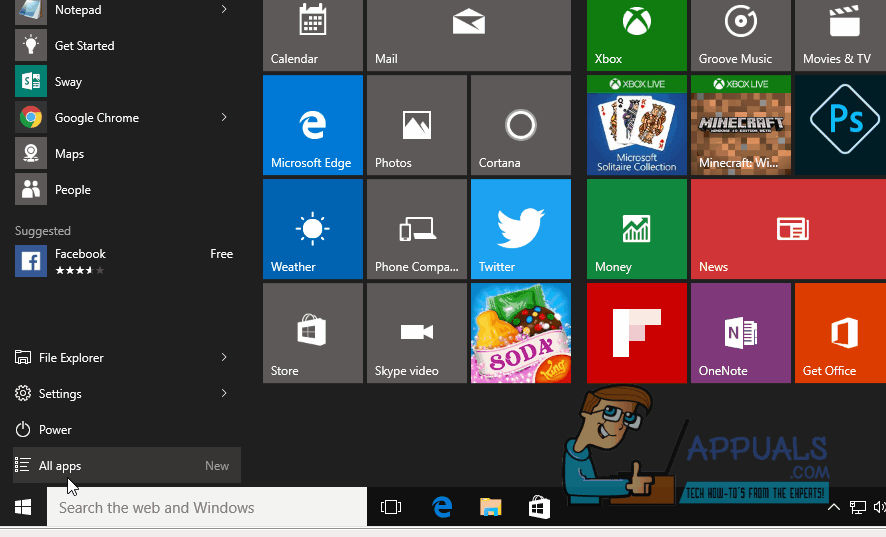The image size is (886, 537).
Task: Open the Flipboard tile
Action: [x=637, y=333]
